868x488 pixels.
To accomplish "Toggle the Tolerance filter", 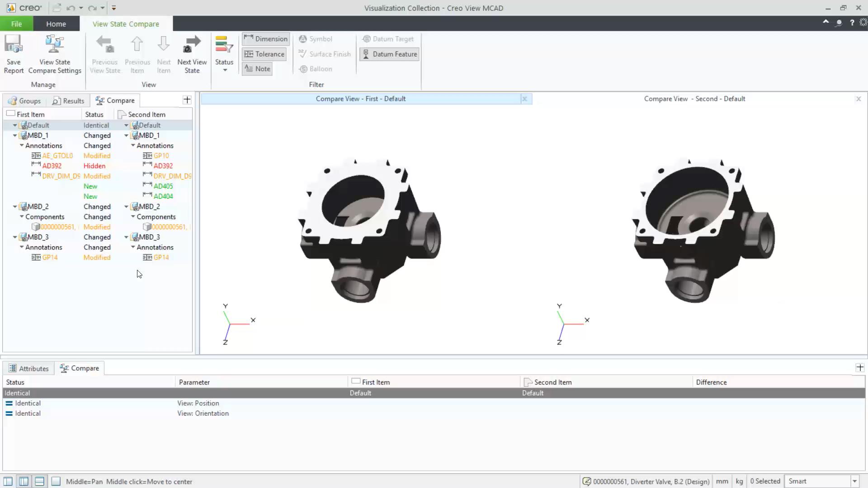I will (x=264, y=54).
